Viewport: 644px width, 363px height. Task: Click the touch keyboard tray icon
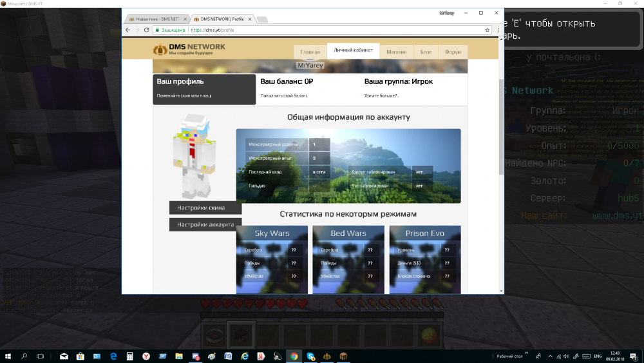point(587,356)
